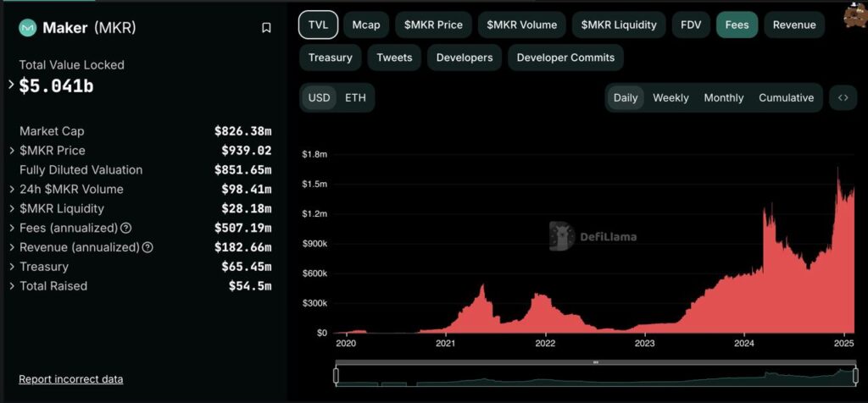Click the $507.19m fees value
The height and width of the screenshot is (403, 868).
[x=243, y=228]
